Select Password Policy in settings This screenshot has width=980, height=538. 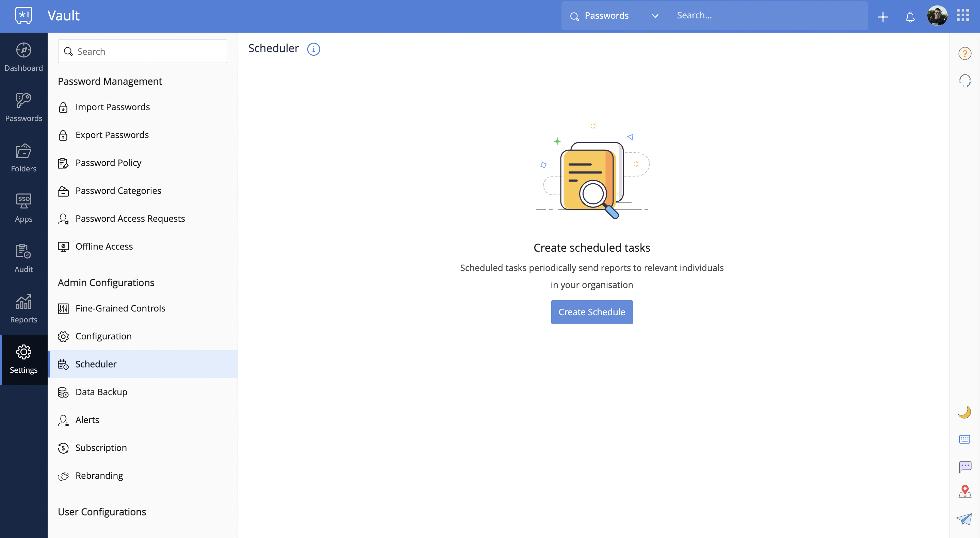tap(109, 163)
